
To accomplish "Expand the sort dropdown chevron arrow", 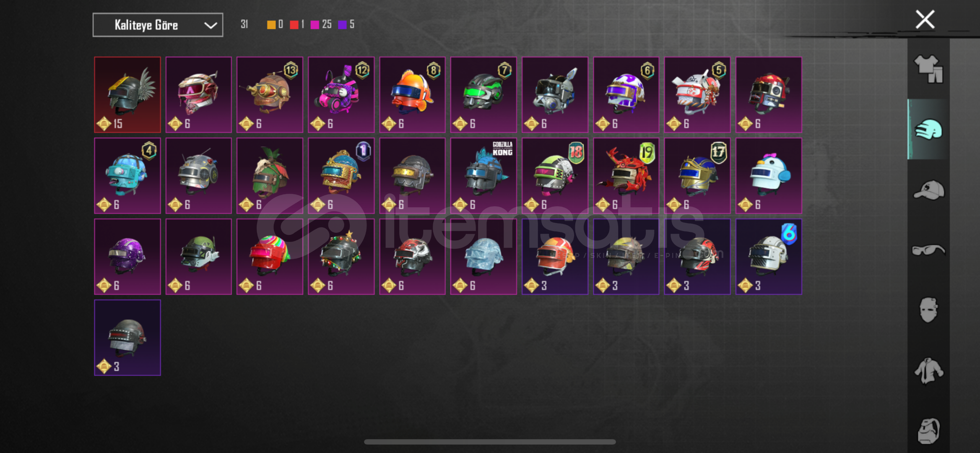I will click(211, 26).
